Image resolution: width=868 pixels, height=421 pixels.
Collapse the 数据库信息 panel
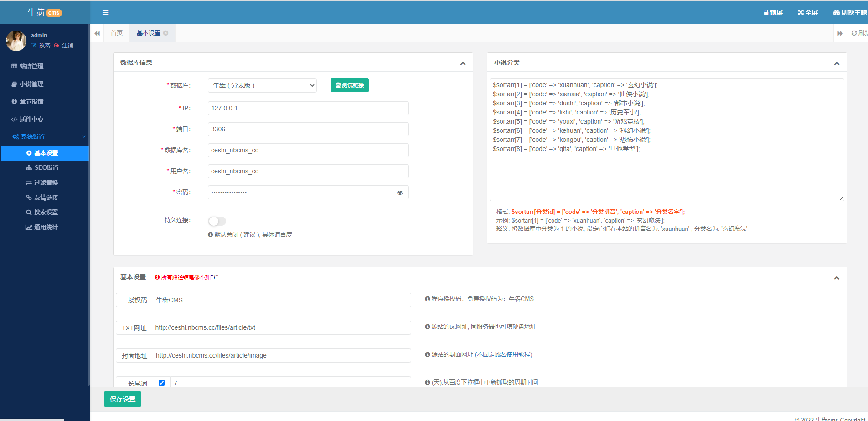463,63
